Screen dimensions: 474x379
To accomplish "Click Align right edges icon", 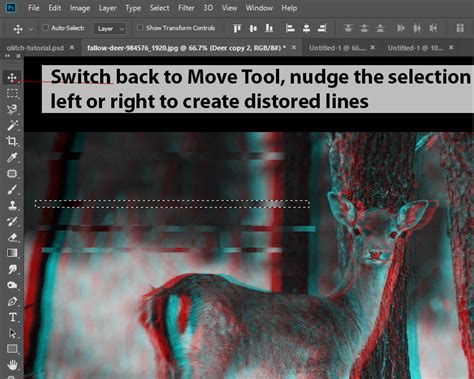I will click(322, 28).
